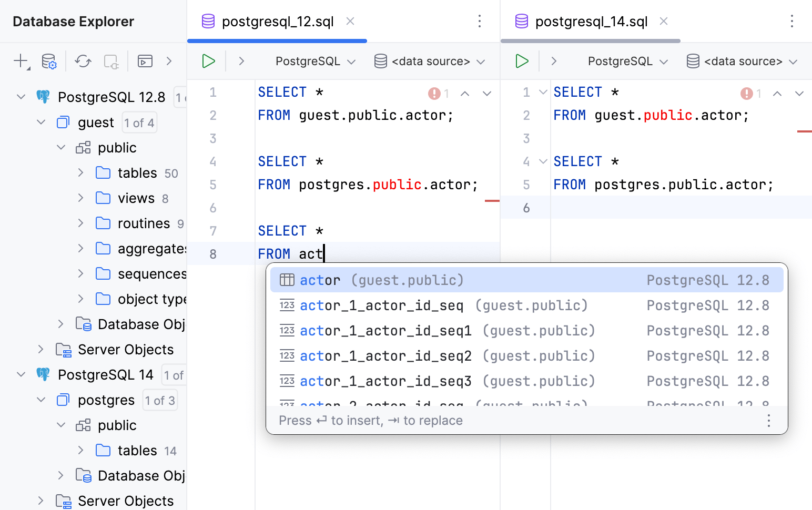Close the postgresql_12.sql tab
Image resolution: width=812 pixels, height=510 pixels.
pos(350,22)
